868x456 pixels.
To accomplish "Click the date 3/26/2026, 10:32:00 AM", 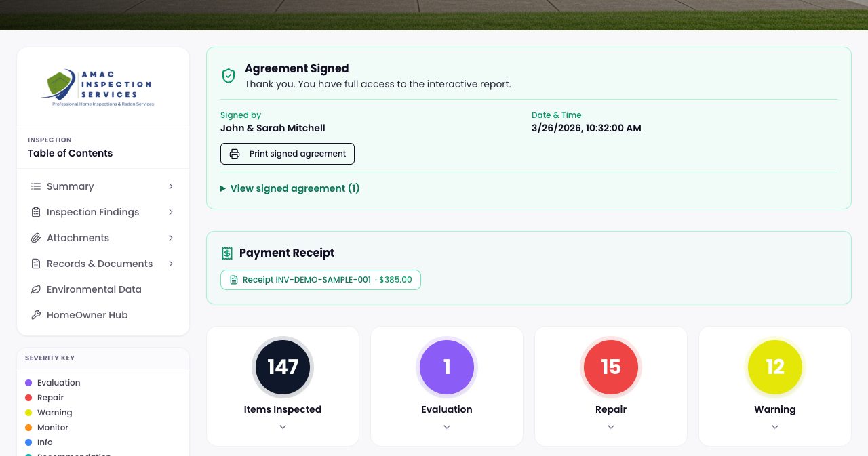I will coord(587,128).
